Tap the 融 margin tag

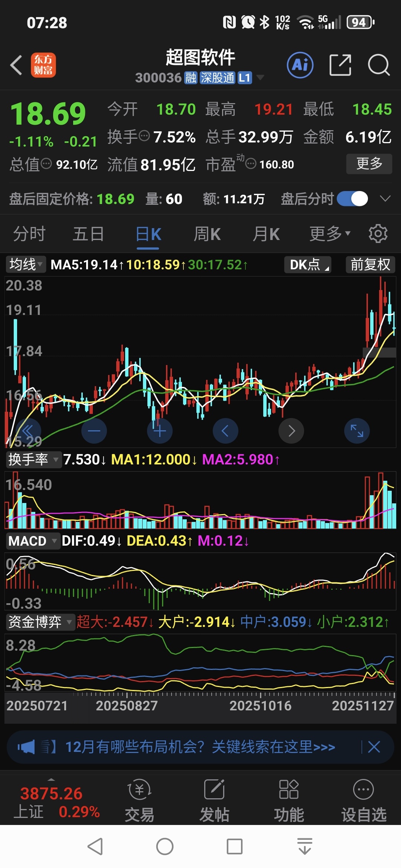click(x=191, y=78)
